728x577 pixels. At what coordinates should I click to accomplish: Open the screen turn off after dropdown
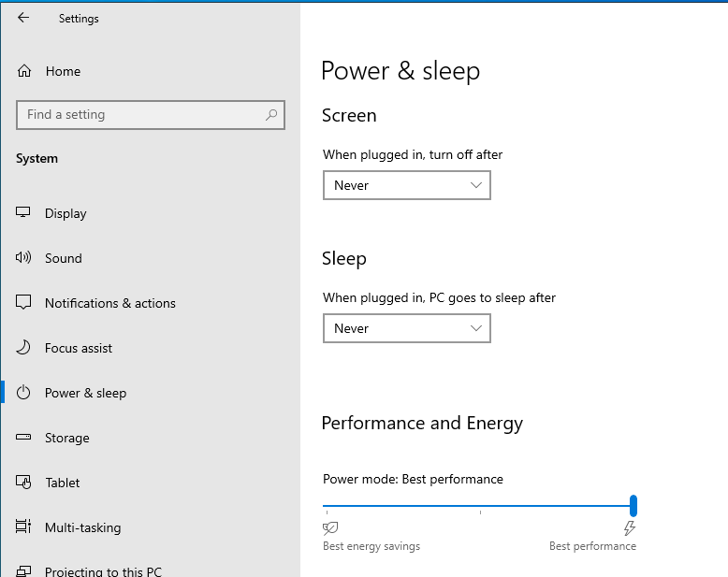pyautogui.click(x=407, y=185)
